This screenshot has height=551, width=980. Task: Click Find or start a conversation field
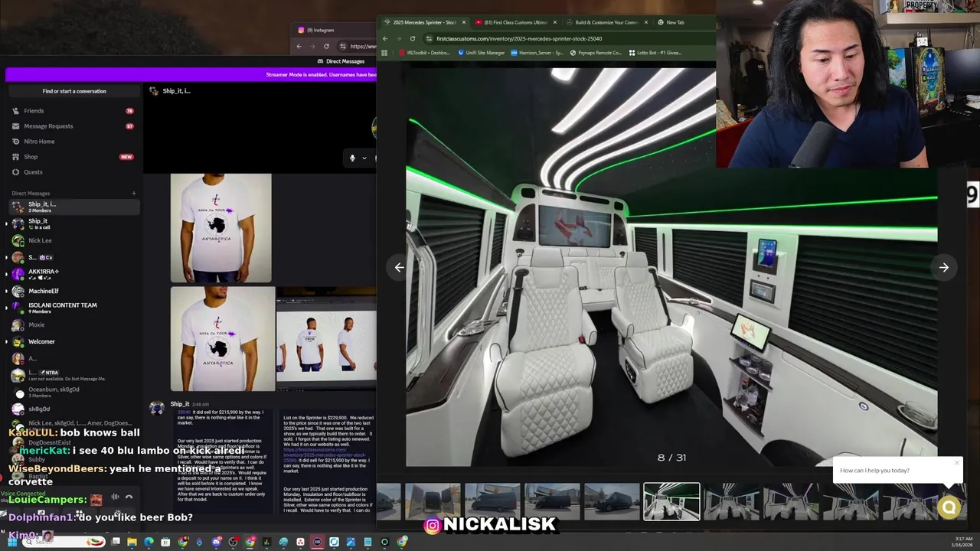tap(74, 91)
